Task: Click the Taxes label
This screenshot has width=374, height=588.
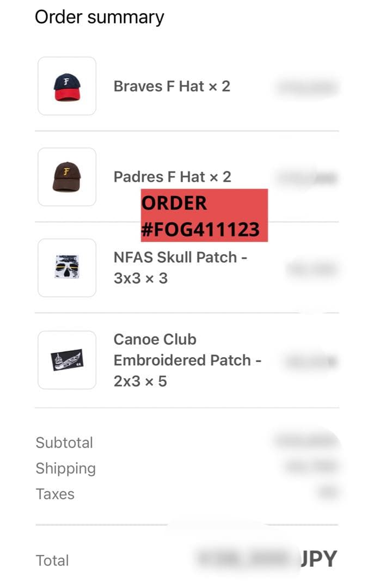Action: coord(55,494)
